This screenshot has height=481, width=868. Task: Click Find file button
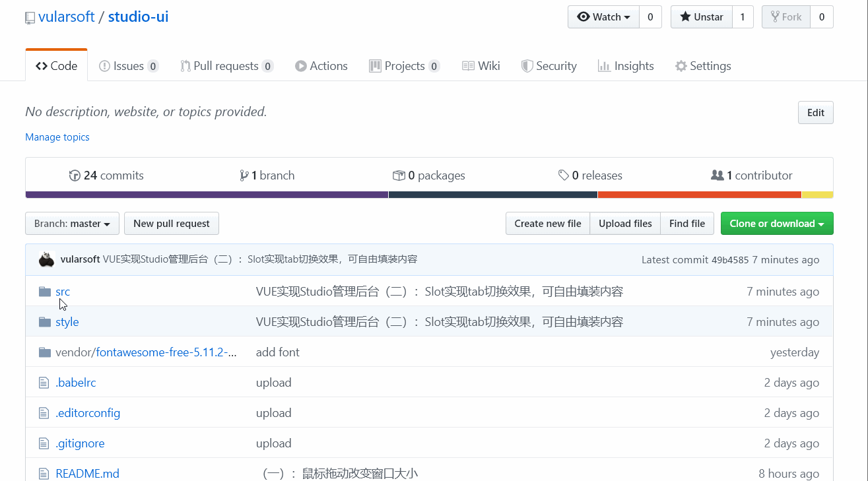(687, 224)
